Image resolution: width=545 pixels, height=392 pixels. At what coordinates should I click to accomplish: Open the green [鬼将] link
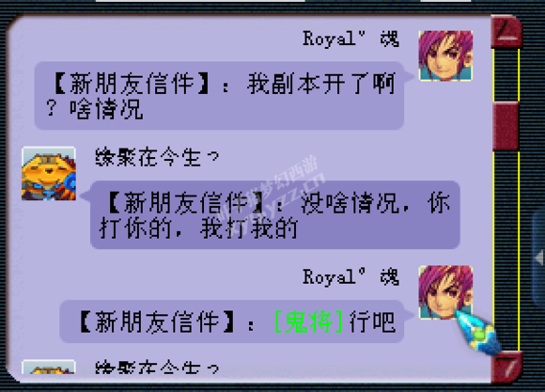click(x=308, y=321)
